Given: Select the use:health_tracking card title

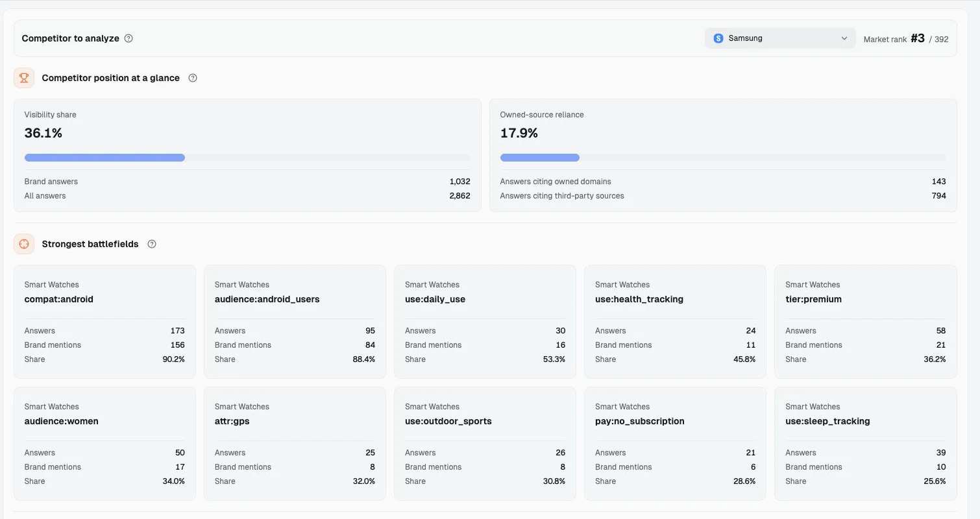Looking at the screenshot, I should 639,299.
